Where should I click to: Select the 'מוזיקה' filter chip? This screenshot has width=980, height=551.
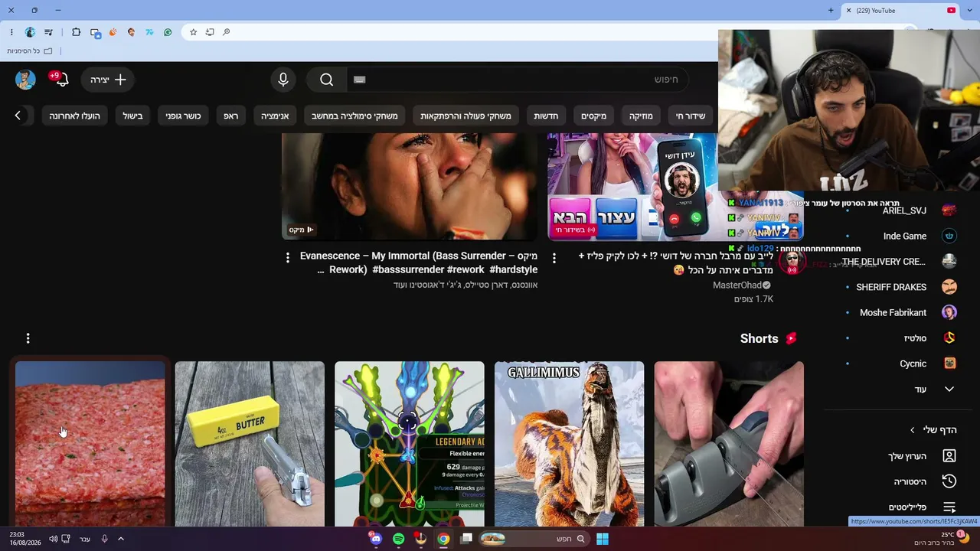(641, 116)
